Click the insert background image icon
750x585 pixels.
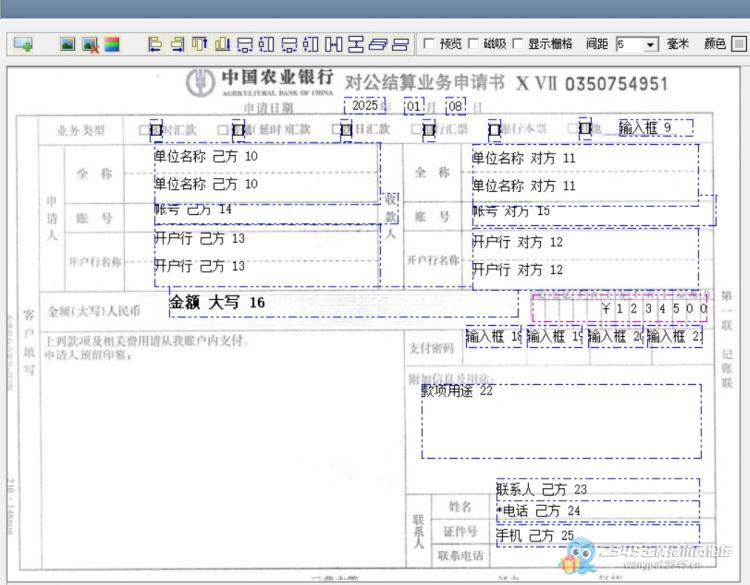(x=67, y=44)
